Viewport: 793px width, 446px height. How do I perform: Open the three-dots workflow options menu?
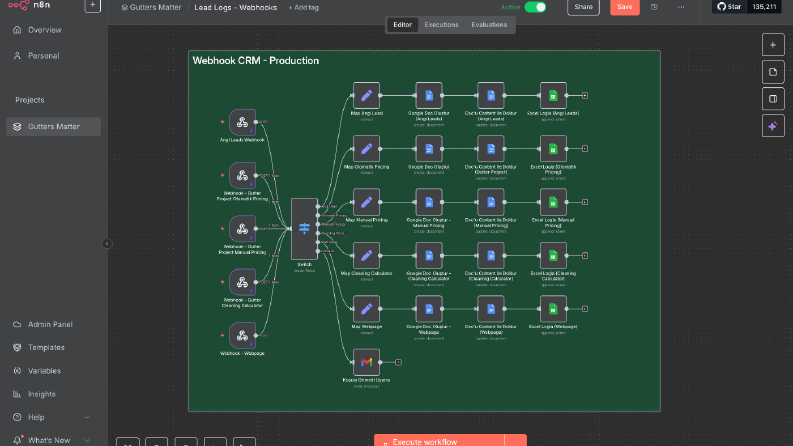point(681,7)
